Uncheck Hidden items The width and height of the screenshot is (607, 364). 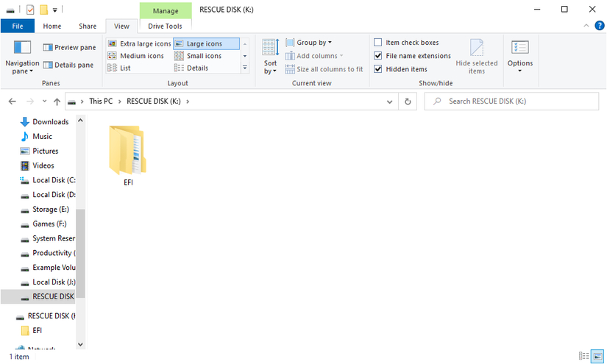pyautogui.click(x=400, y=69)
